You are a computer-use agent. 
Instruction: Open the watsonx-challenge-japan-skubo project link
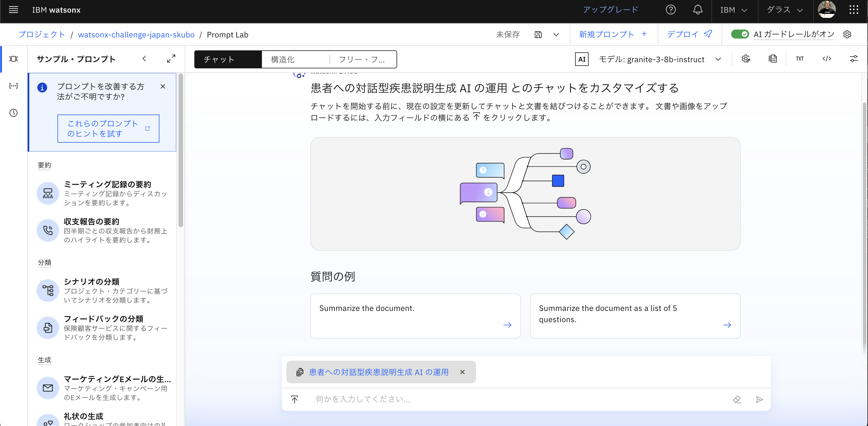point(136,34)
